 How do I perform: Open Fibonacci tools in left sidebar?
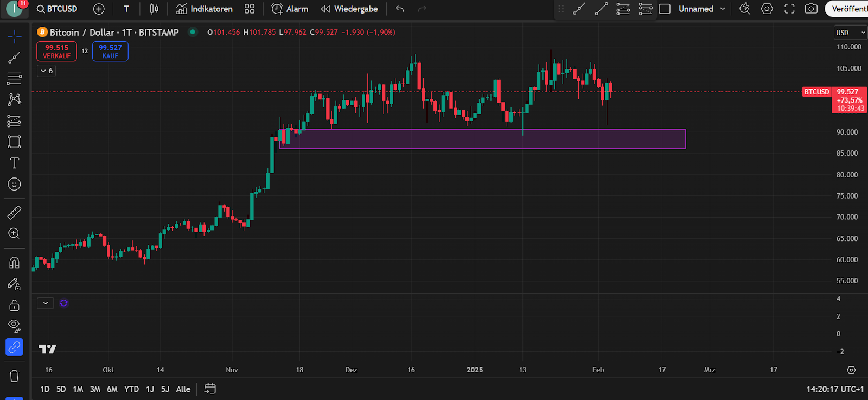click(x=14, y=78)
